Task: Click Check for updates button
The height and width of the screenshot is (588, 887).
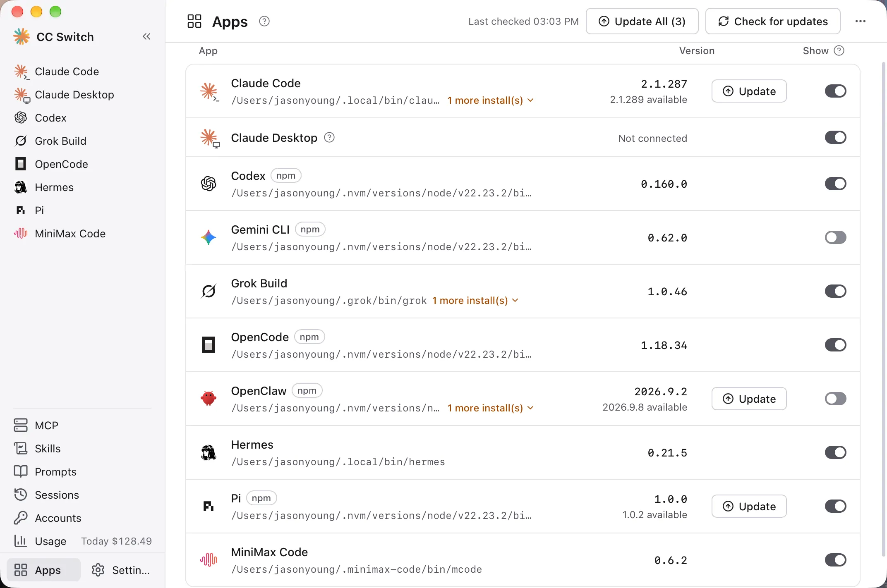Action: (773, 21)
